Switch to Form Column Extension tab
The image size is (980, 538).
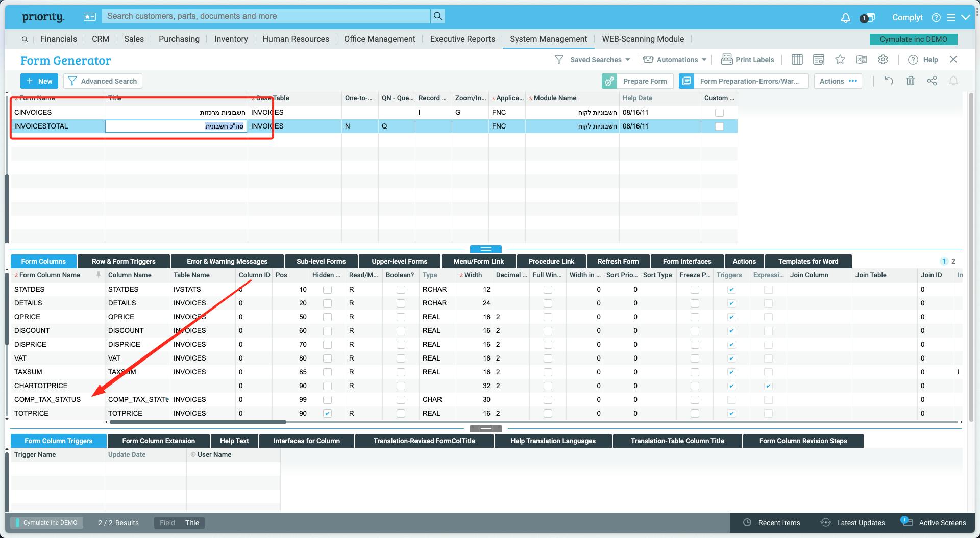(x=159, y=441)
